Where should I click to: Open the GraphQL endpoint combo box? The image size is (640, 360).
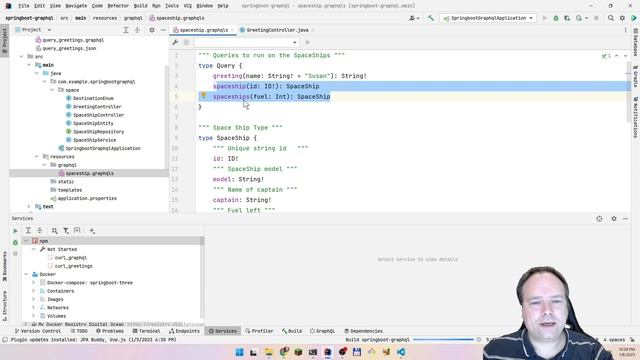pyautogui.click(x=246, y=42)
